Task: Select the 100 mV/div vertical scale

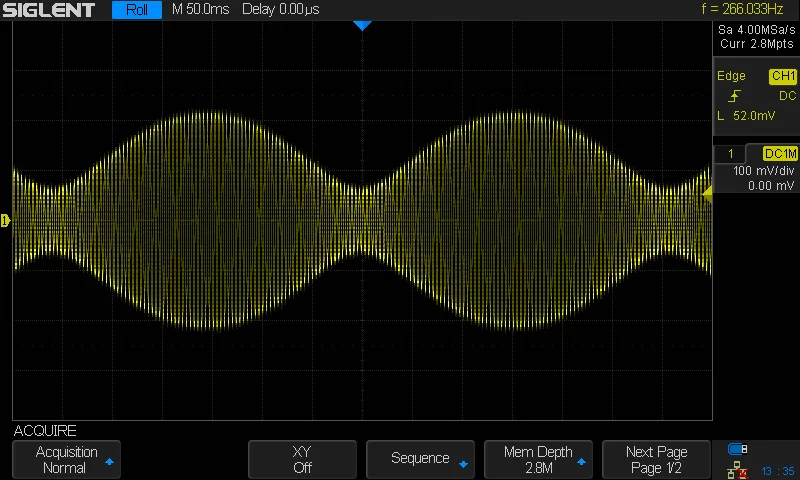Action: [763, 171]
